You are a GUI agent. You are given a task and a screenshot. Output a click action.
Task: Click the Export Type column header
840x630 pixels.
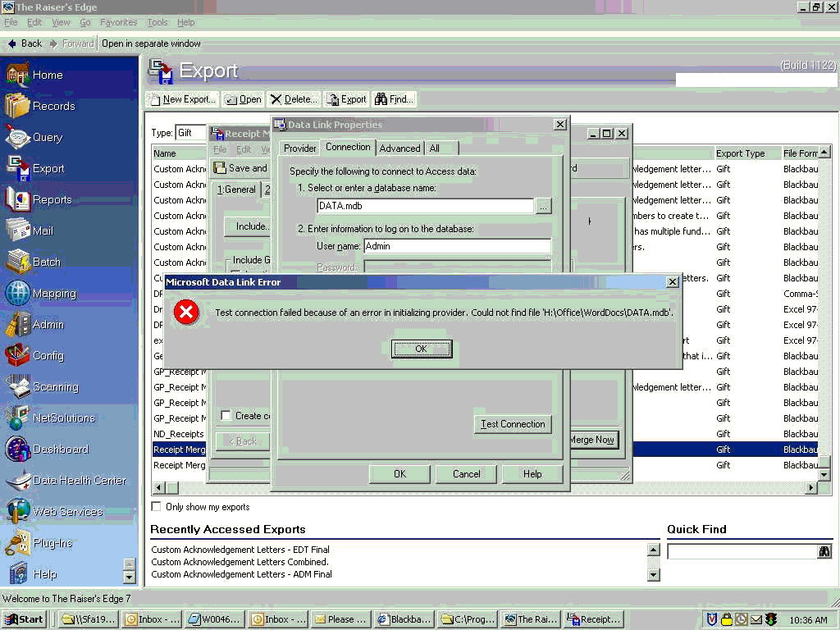[x=746, y=153]
